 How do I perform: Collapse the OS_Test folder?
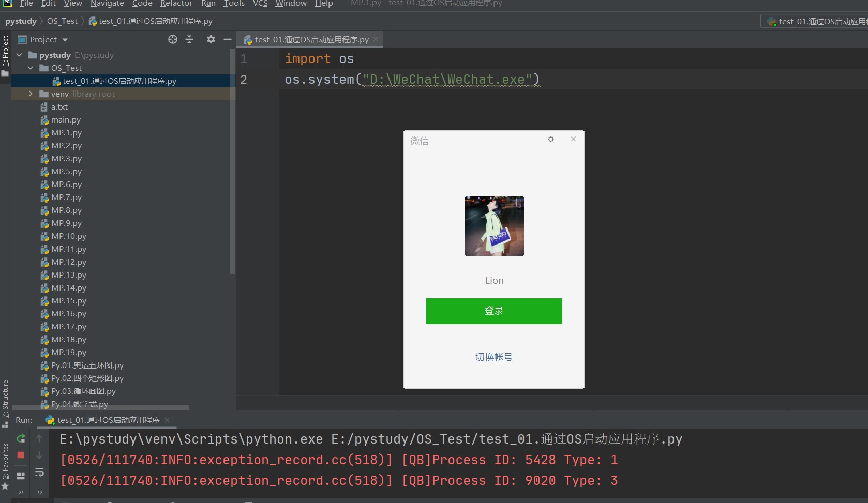pos(31,68)
